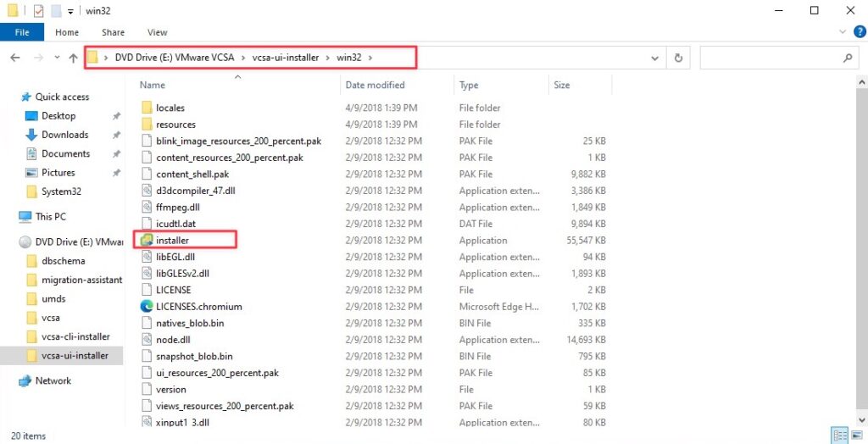868x444 pixels.
Task: Open Downloads in Quick access
Action: pyautogui.click(x=64, y=135)
